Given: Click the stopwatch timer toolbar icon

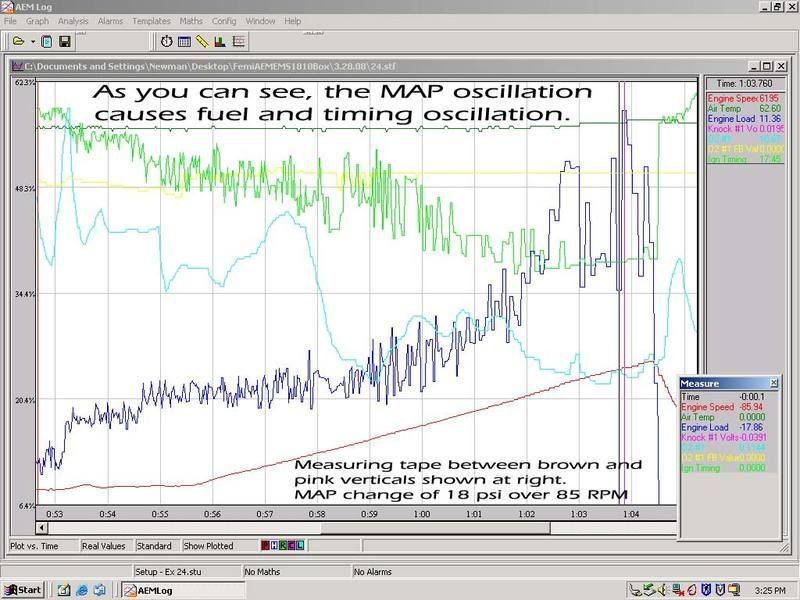Looking at the screenshot, I should (x=166, y=42).
